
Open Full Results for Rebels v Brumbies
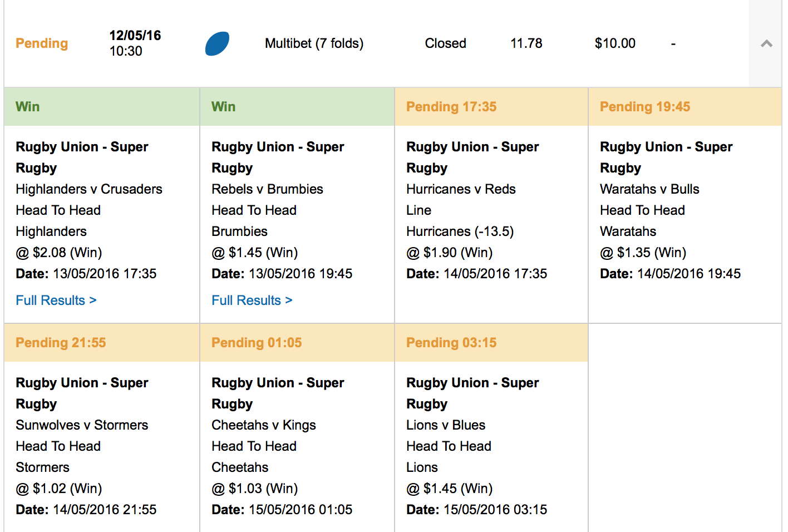[252, 301]
